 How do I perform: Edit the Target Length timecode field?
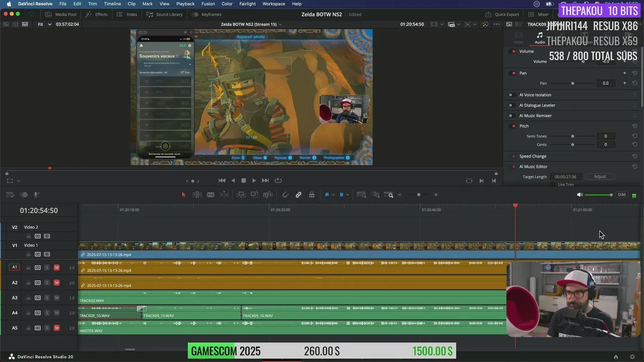point(566,176)
